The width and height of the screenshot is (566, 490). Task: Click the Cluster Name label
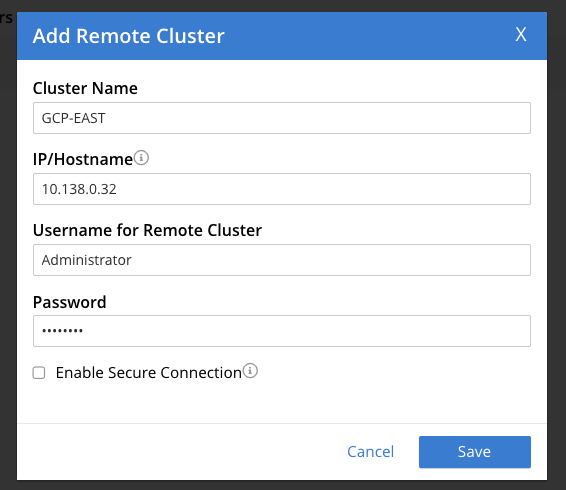click(x=85, y=88)
